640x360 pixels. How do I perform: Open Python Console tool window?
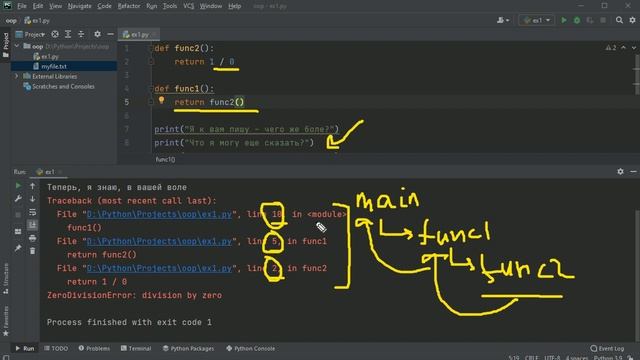[250, 348]
